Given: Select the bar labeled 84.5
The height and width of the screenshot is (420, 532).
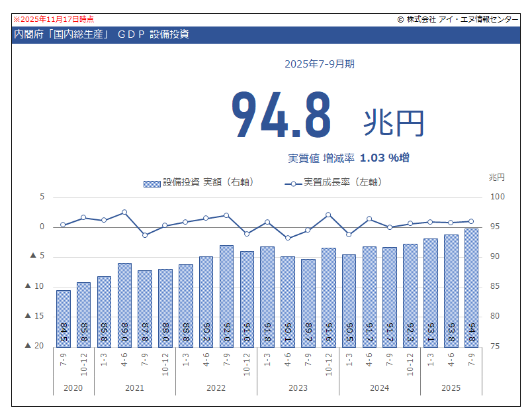Looking at the screenshot, I should coord(63,318).
